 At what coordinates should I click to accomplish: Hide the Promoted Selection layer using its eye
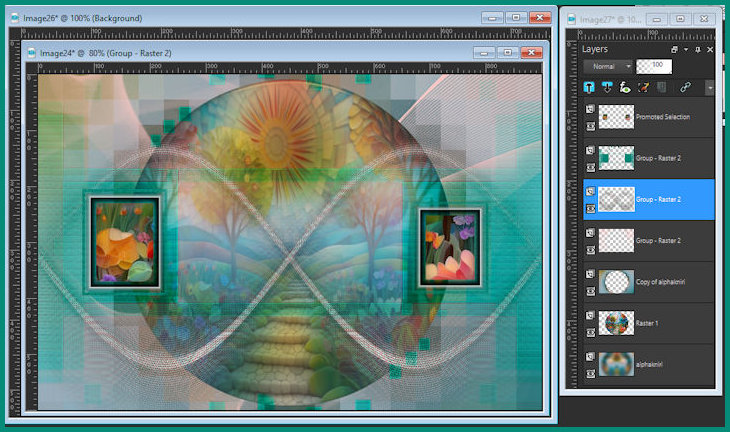coord(590,125)
